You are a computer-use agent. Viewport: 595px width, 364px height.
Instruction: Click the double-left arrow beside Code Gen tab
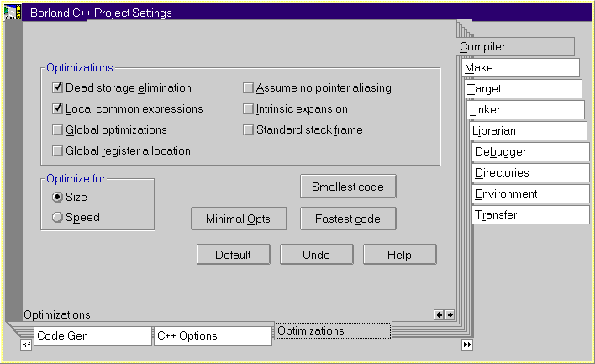coord(26,345)
